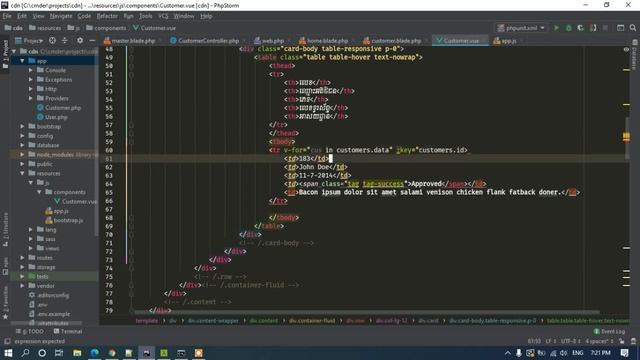
Task: Expand the Providers folder
Action: coord(31,98)
